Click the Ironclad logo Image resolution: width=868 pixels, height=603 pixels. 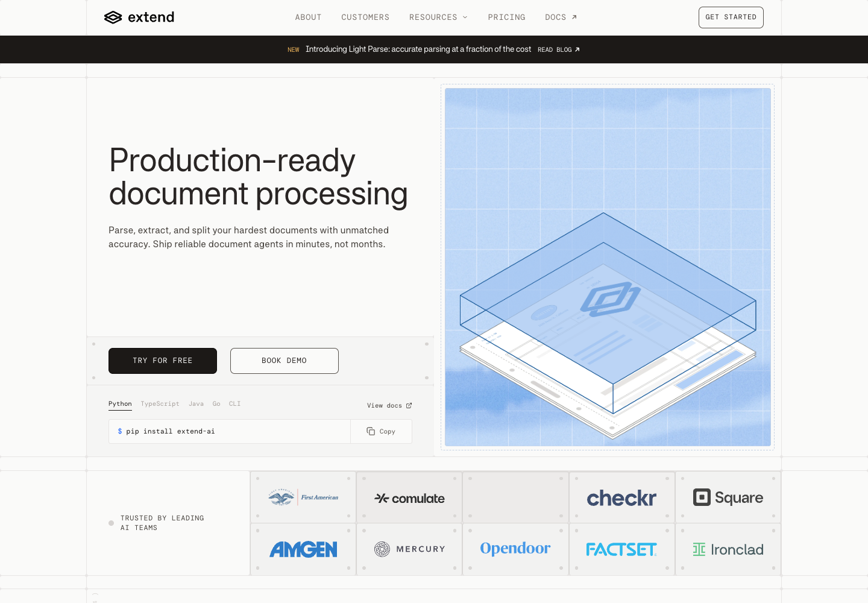pos(728,549)
